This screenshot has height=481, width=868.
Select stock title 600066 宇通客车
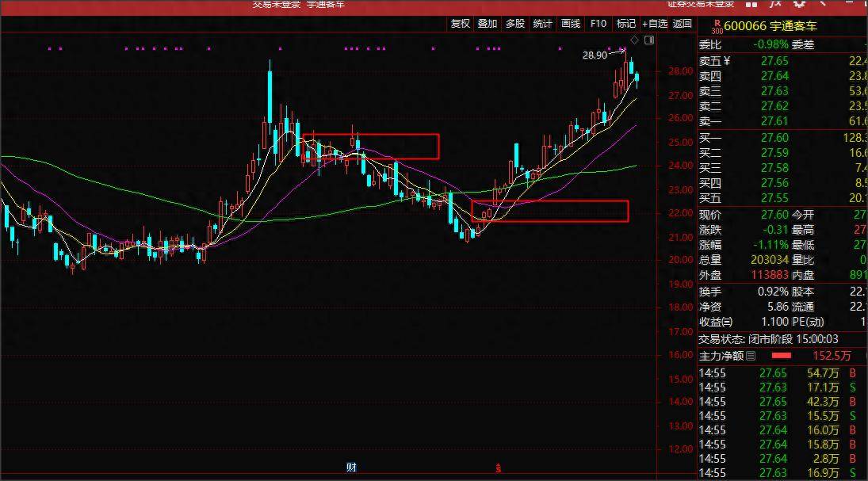pyautogui.click(x=770, y=26)
